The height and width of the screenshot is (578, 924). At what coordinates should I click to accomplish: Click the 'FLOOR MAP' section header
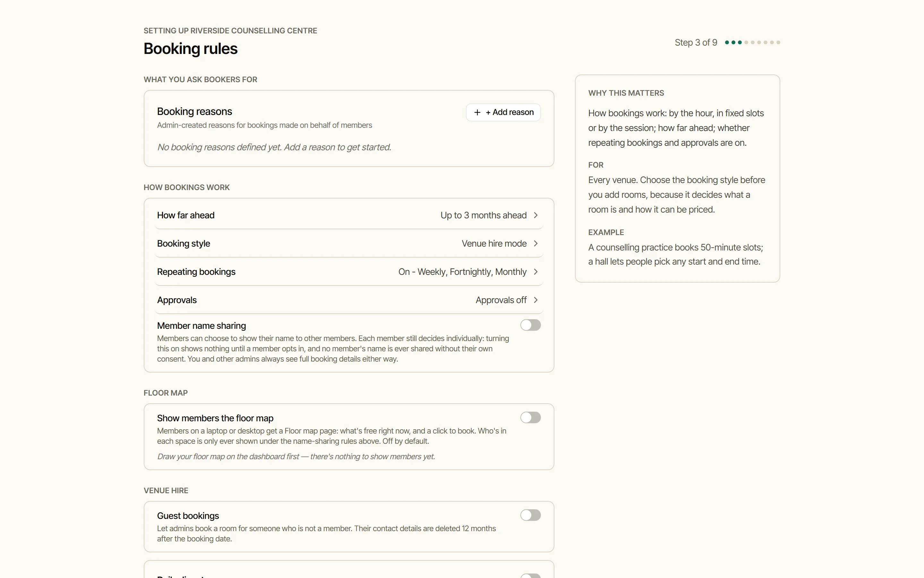165,393
